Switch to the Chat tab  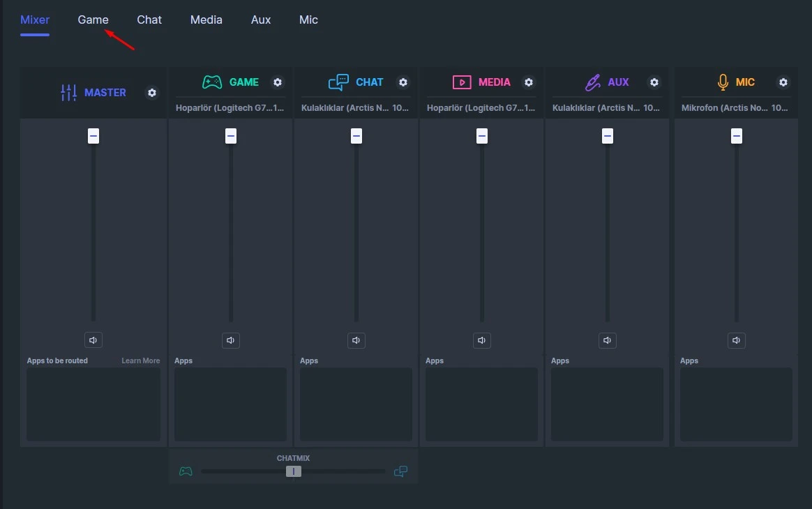pos(149,20)
